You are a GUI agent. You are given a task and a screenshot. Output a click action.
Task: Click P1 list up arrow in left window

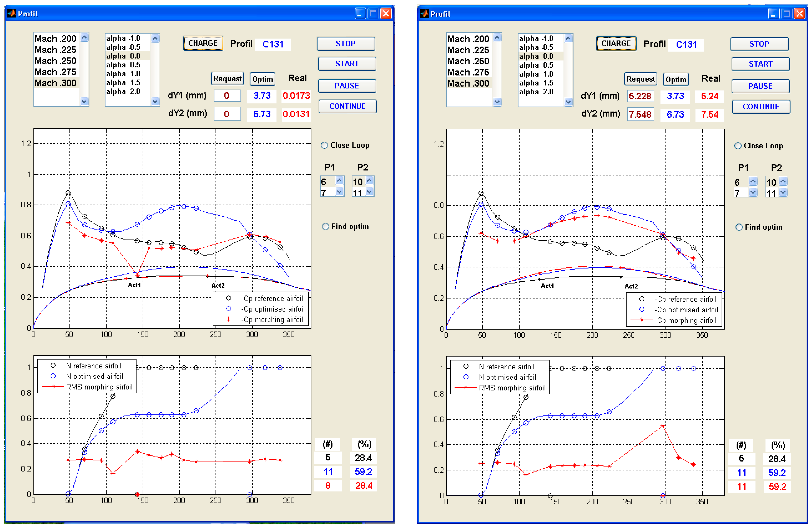point(340,180)
